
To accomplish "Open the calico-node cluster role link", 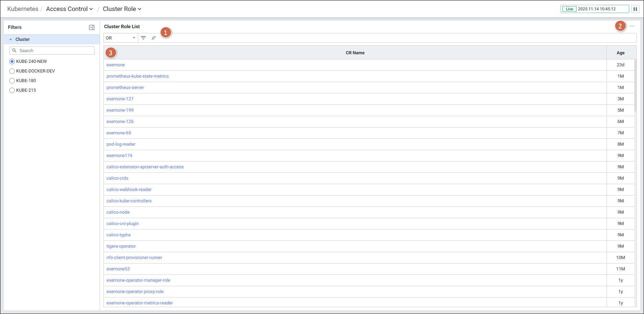I will point(118,212).
